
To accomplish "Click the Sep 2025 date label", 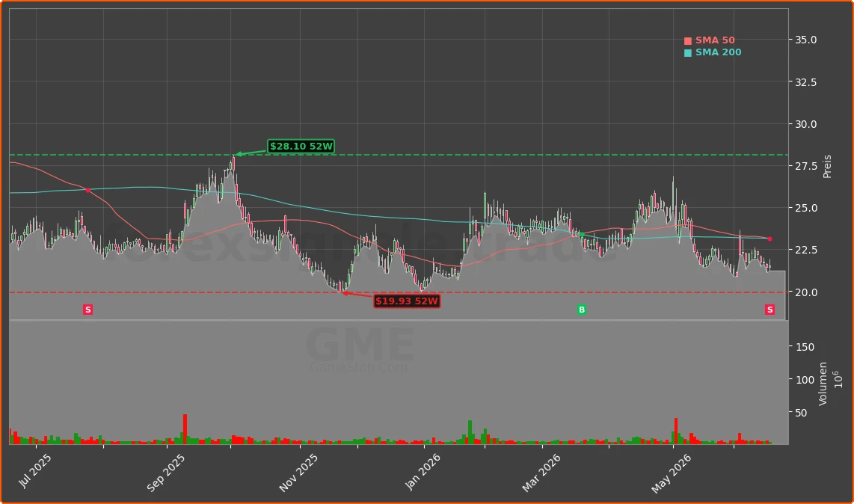I will click(x=165, y=473).
